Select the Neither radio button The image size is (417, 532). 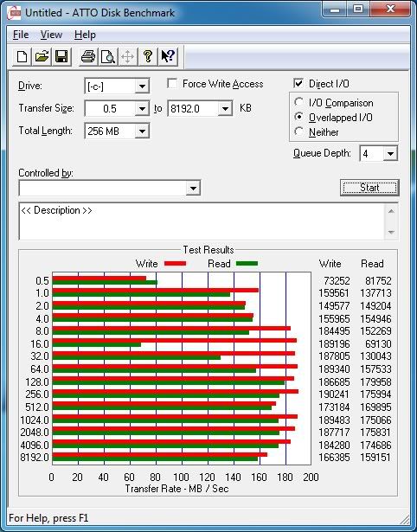[299, 131]
